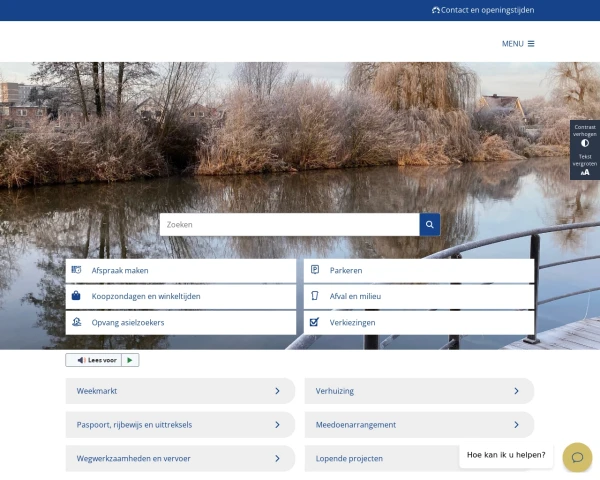Open the chat help bubble icon
600x480 pixels.
click(577, 457)
